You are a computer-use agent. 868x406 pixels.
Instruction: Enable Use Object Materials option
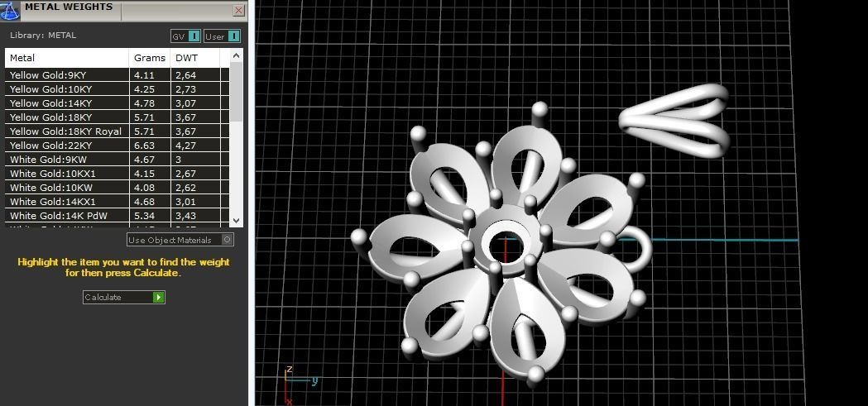(x=180, y=240)
